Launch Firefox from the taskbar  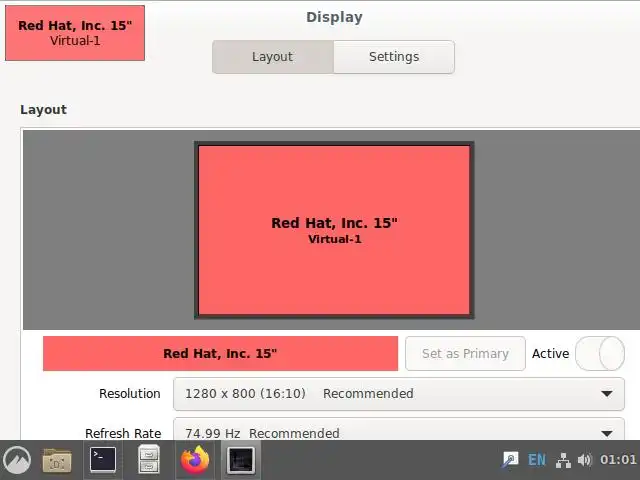[x=195, y=460]
